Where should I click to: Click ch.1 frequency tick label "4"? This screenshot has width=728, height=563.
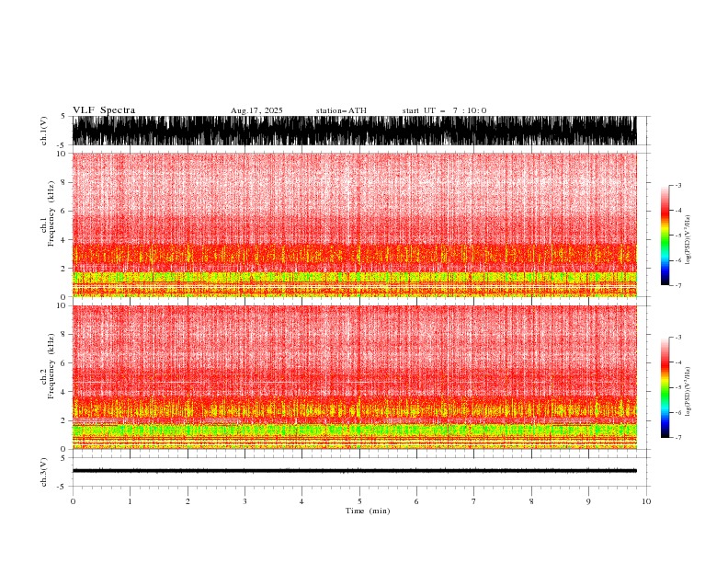pos(63,240)
